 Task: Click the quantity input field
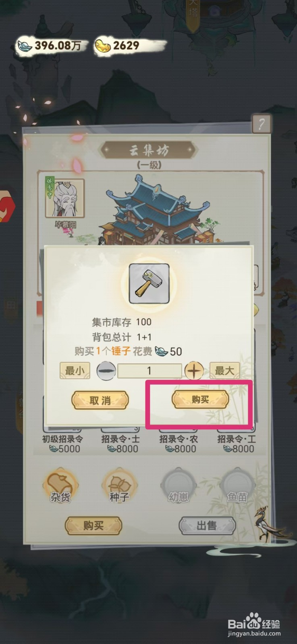coord(150,371)
